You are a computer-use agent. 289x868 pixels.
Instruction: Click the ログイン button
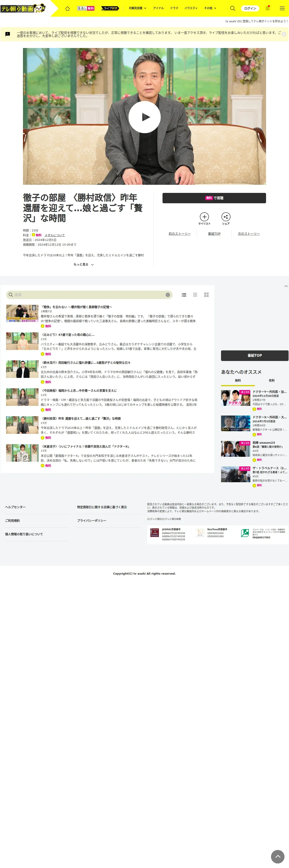(x=250, y=8)
